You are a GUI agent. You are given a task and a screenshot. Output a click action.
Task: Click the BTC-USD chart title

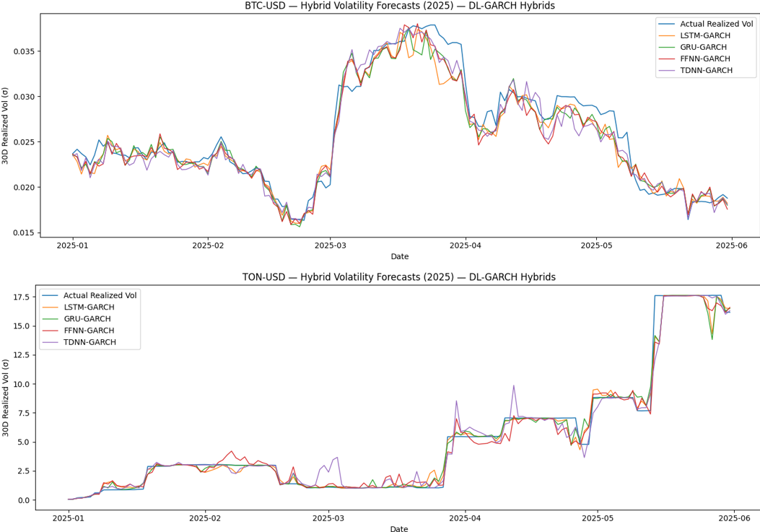pyautogui.click(x=400, y=6)
